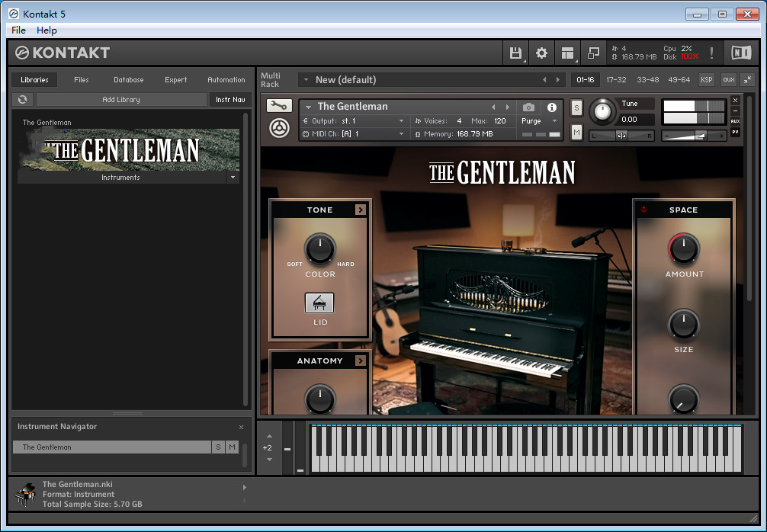Minimize instrument header with minus icon
Screen dimensions: 767x532
point(735,111)
